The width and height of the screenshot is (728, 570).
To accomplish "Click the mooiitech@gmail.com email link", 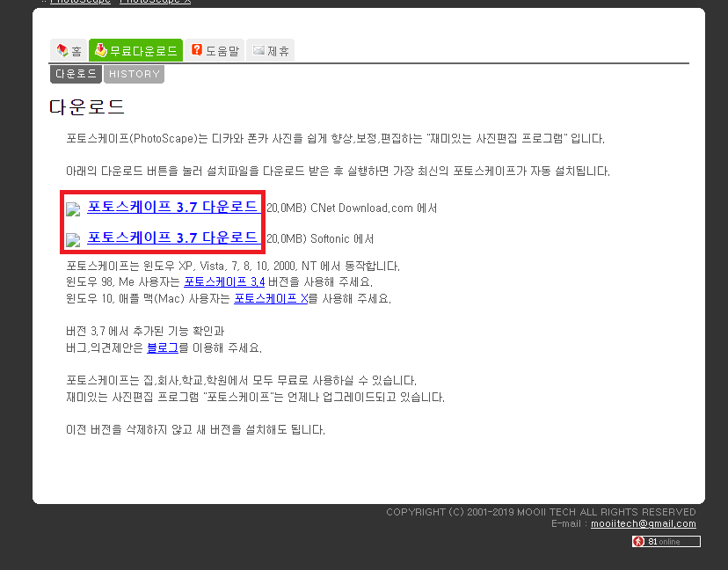I will pos(643,523).
